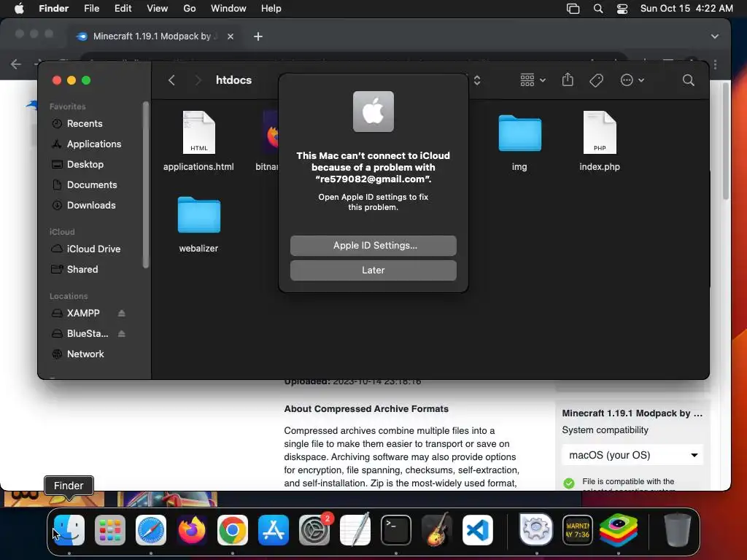Screen dimensions: 747x560
Task: Open the View menu
Action: (x=158, y=9)
